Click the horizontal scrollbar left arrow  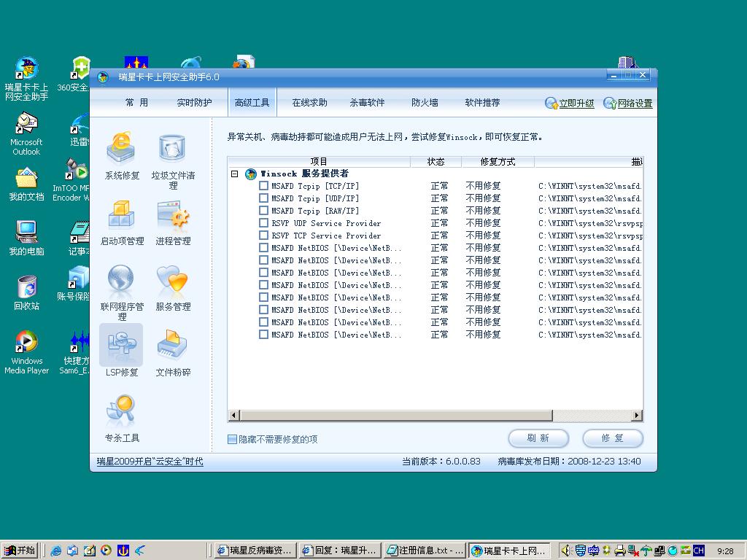click(x=233, y=415)
